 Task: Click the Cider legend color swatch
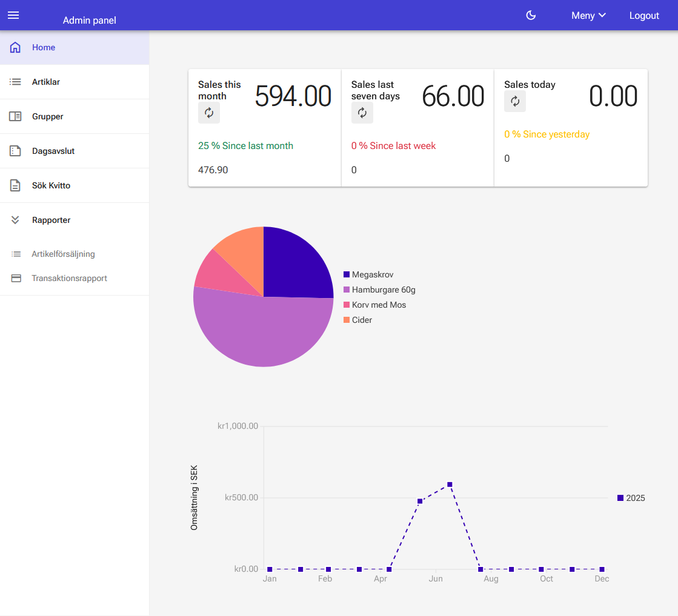pyautogui.click(x=347, y=320)
